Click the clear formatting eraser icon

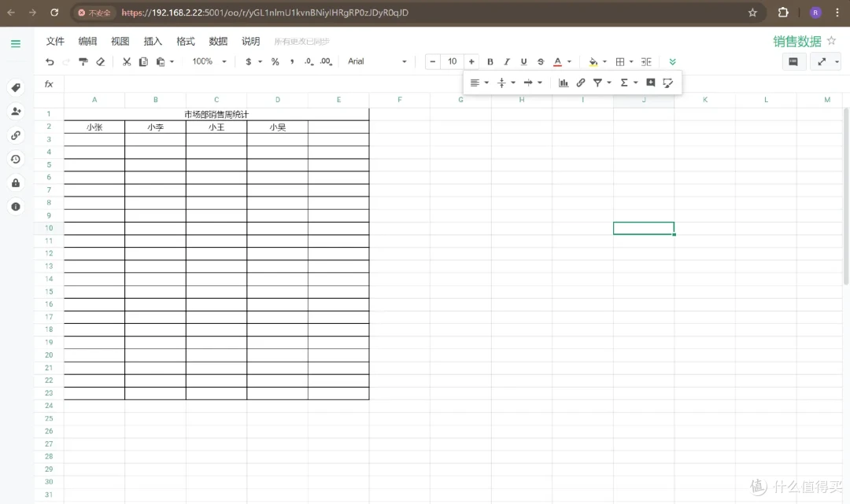pyautogui.click(x=100, y=61)
